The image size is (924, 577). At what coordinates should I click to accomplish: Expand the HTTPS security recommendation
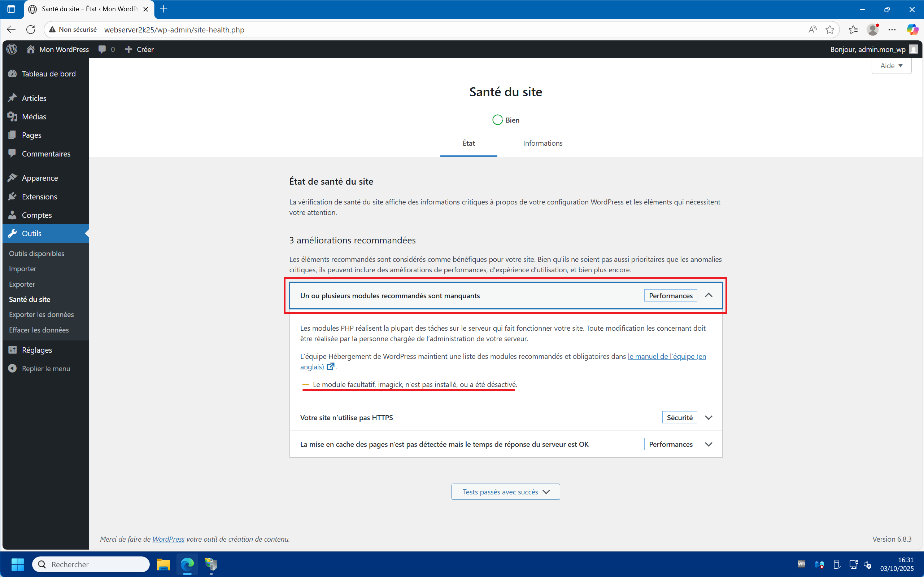pyautogui.click(x=708, y=418)
